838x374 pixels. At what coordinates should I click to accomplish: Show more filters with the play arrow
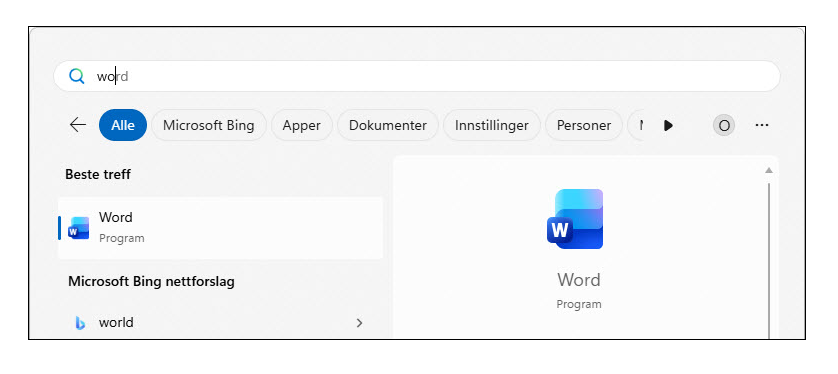pos(668,125)
